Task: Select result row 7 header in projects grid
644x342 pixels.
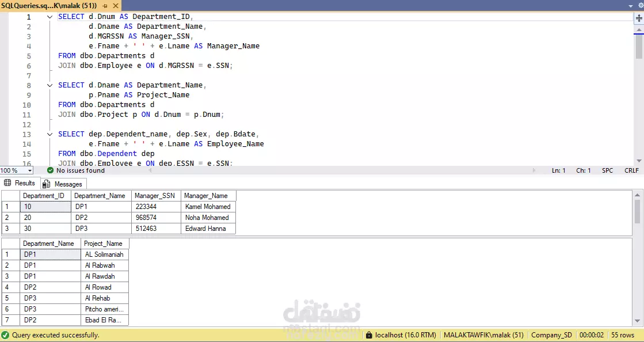Action: [11, 320]
